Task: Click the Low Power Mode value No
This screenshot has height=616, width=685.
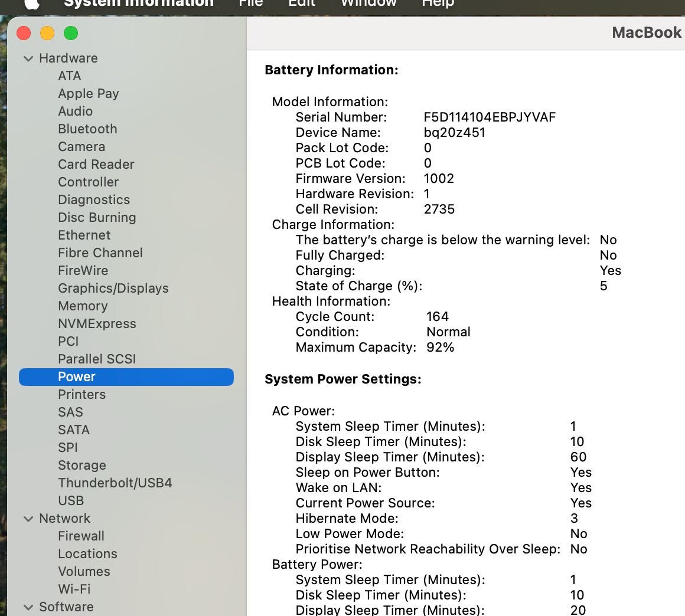Action: 578,533
